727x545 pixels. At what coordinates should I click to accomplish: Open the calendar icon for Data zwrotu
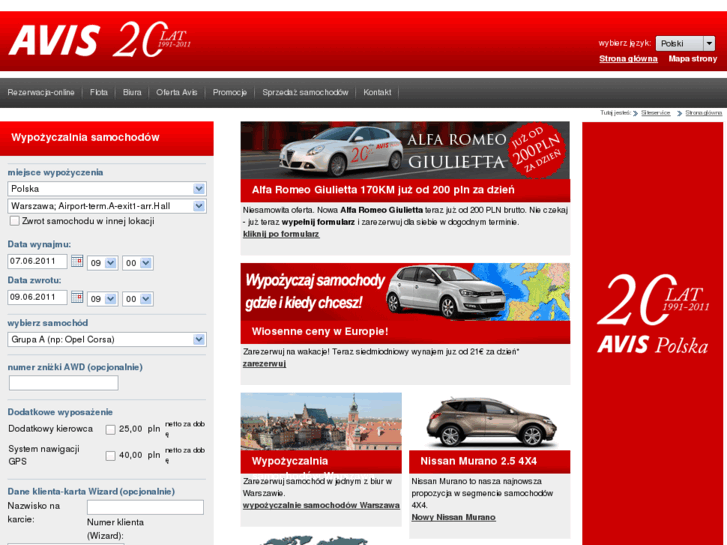coord(77,297)
